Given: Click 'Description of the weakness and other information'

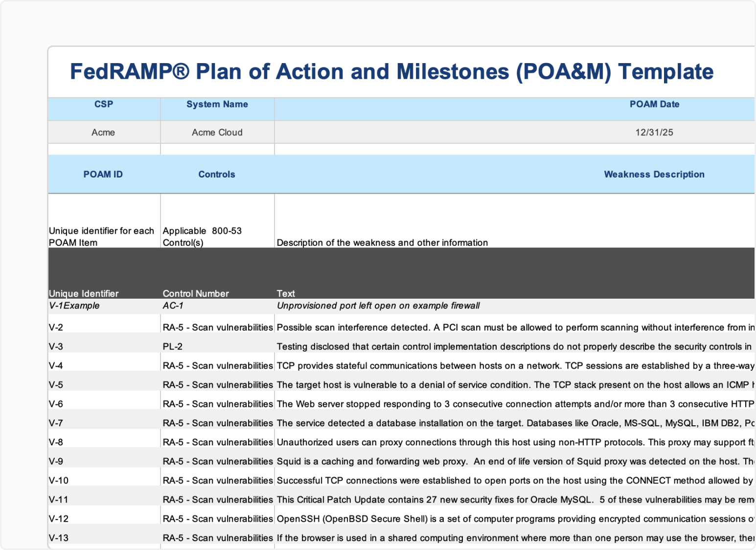Looking at the screenshot, I should tap(382, 242).
